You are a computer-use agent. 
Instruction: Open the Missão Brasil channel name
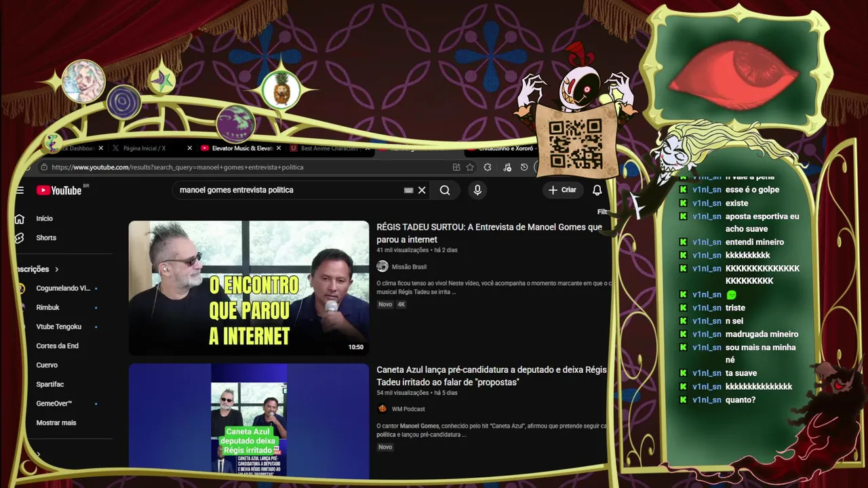[x=409, y=266]
